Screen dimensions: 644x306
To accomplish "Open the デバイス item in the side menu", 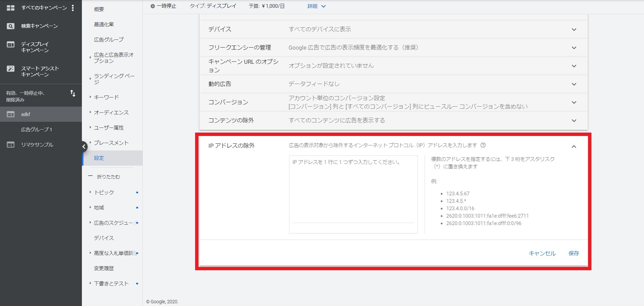I will pyautogui.click(x=104, y=238).
